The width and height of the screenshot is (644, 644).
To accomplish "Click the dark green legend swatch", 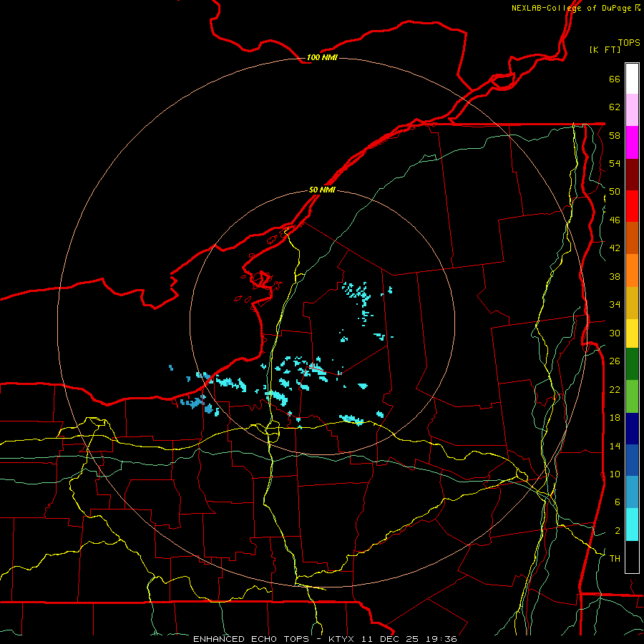I will 632,364.
